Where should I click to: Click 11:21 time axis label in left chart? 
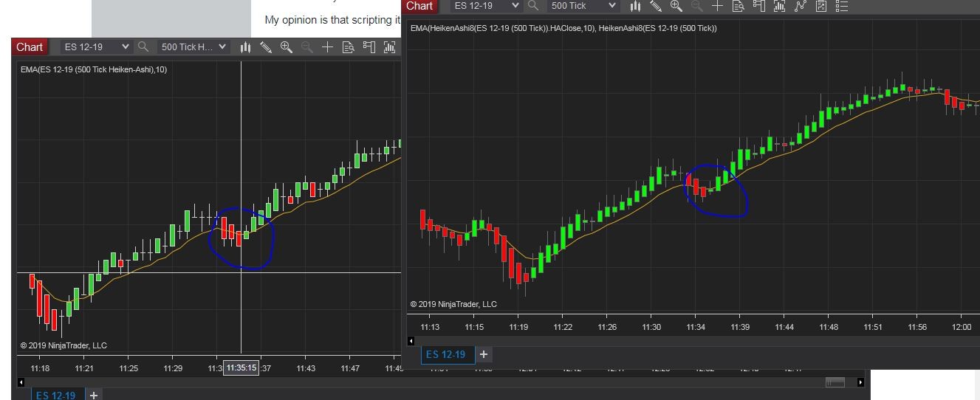(x=84, y=368)
